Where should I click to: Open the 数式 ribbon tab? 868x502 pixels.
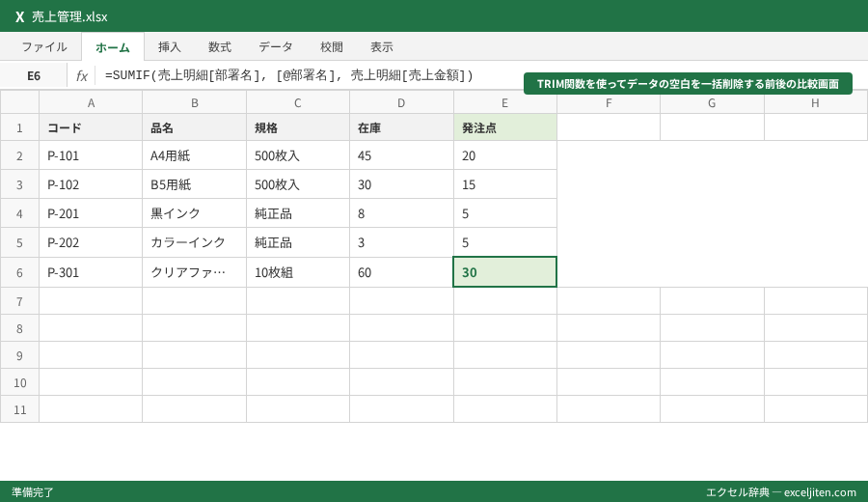tap(220, 47)
